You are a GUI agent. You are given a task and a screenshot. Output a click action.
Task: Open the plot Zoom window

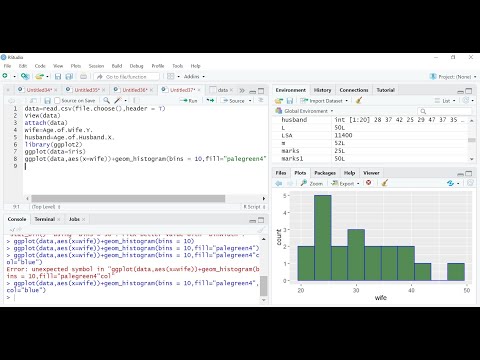pyautogui.click(x=312, y=183)
